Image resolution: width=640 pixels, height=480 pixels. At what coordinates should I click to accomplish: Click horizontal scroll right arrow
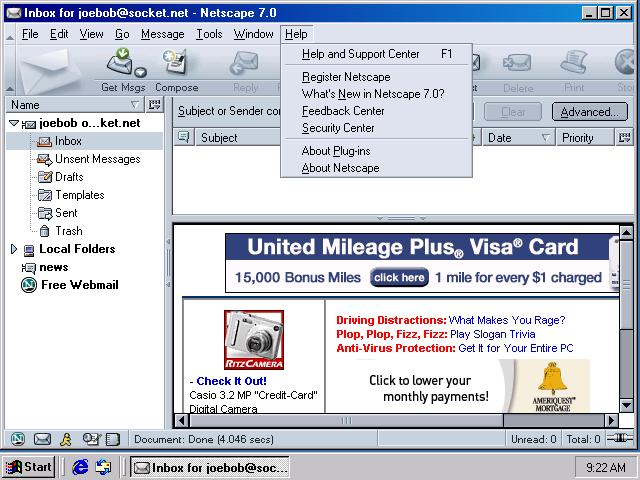(x=611, y=420)
